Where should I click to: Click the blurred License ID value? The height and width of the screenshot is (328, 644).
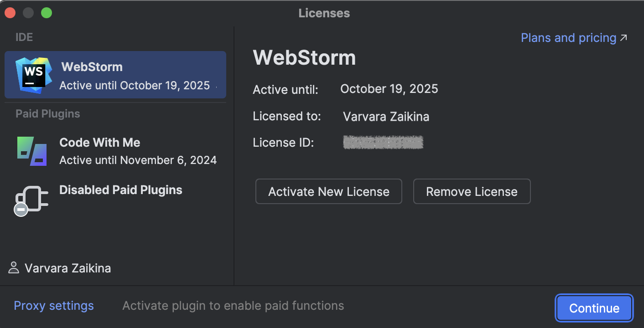pos(383,142)
